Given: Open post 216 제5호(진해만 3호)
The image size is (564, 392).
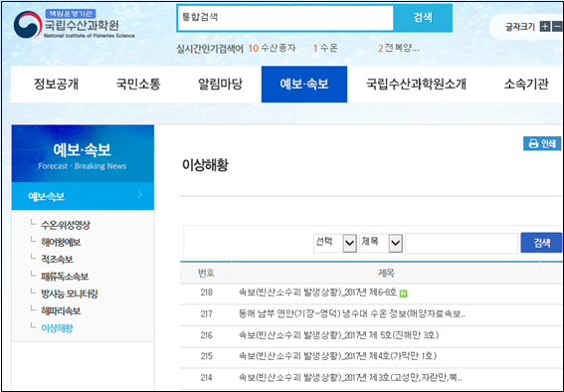Looking at the screenshot, I should point(338,335).
